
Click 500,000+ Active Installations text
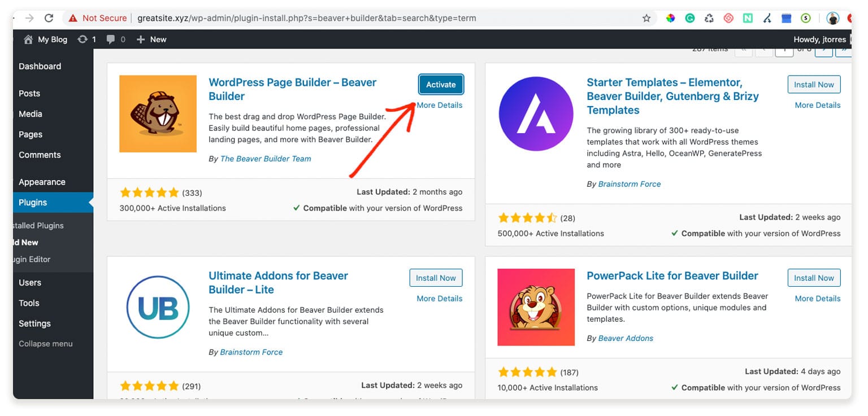[x=550, y=234]
